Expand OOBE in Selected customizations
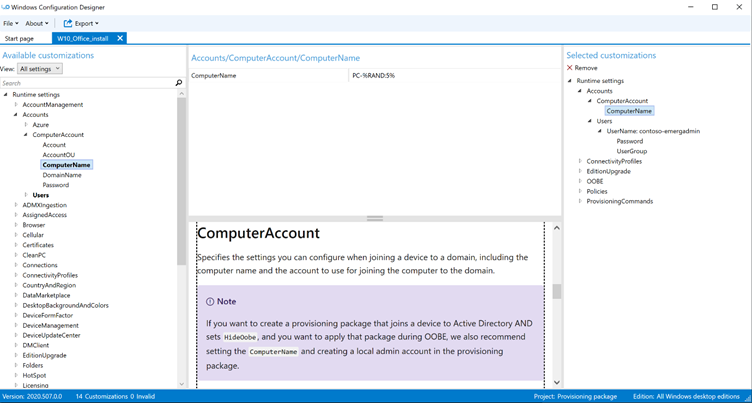The height and width of the screenshot is (403, 752). [x=579, y=181]
